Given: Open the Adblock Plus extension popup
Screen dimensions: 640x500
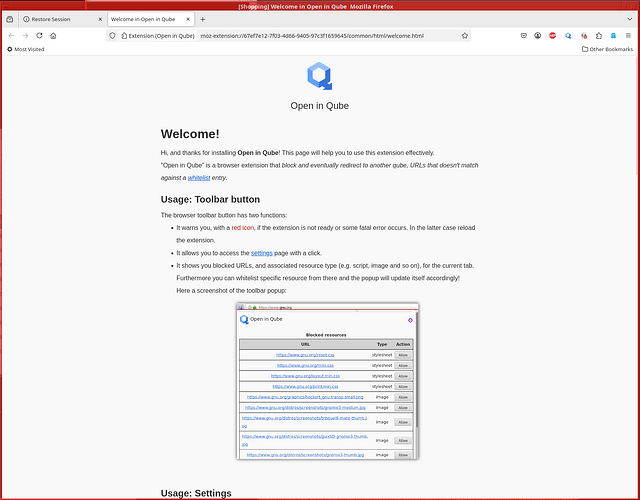Looking at the screenshot, I should (x=553, y=36).
